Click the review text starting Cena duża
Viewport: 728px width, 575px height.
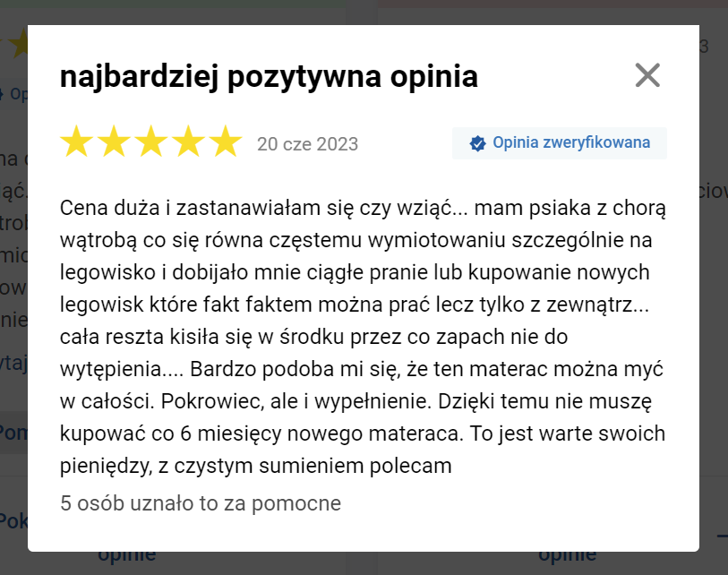pos(363,337)
